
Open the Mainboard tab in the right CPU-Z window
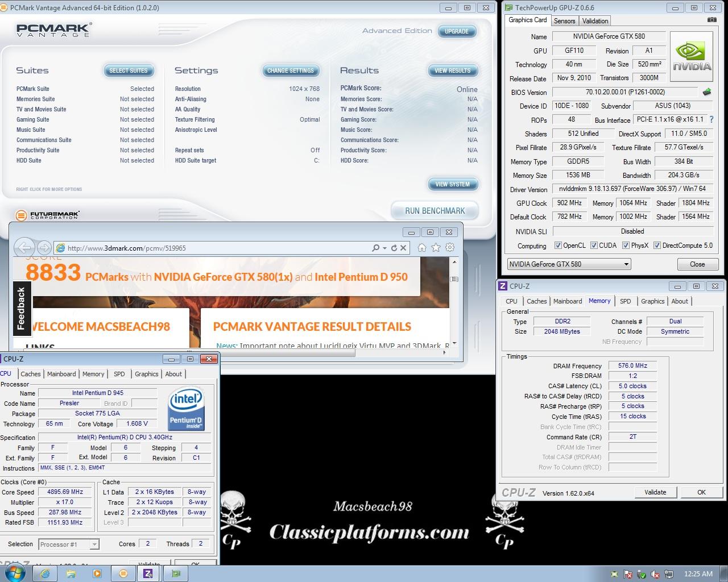tap(568, 301)
